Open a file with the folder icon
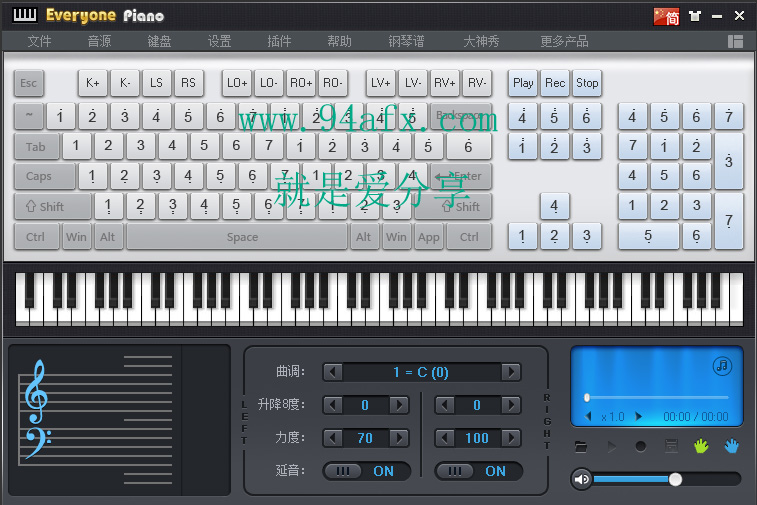The width and height of the screenshot is (757, 505). point(581,447)
